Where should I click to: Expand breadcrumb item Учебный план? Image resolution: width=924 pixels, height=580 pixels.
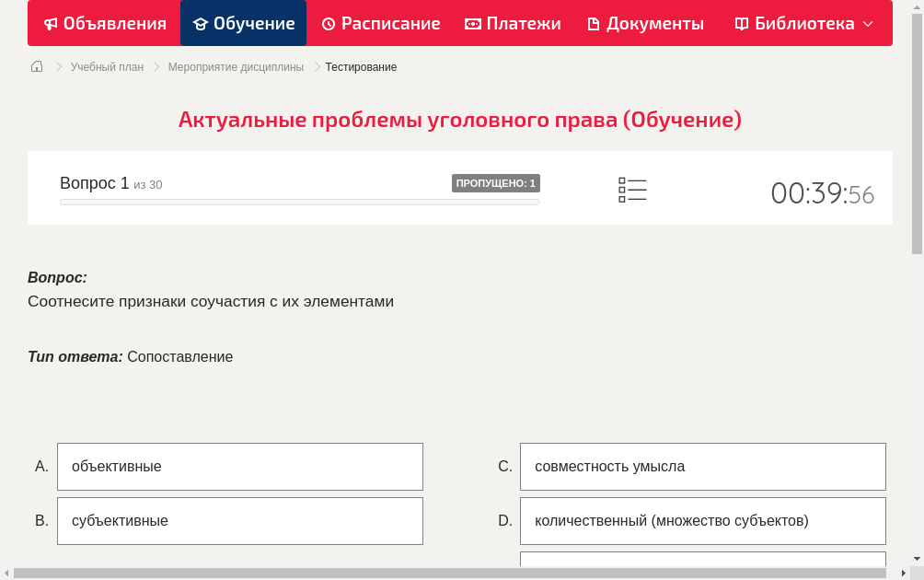(106, 66)
